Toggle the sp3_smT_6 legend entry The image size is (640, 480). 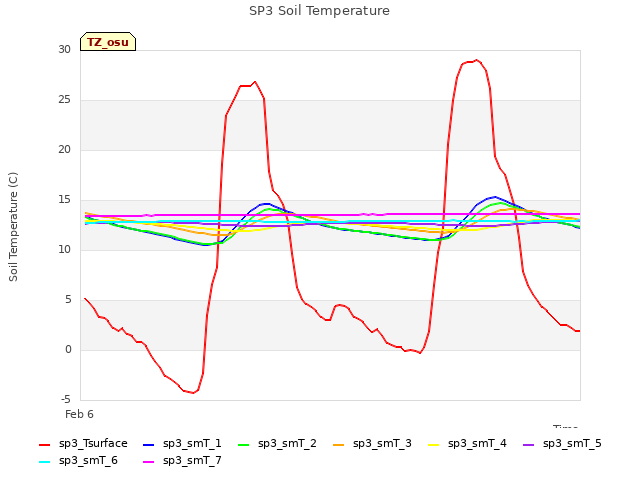pyautogui.click(x=78, y=461)
